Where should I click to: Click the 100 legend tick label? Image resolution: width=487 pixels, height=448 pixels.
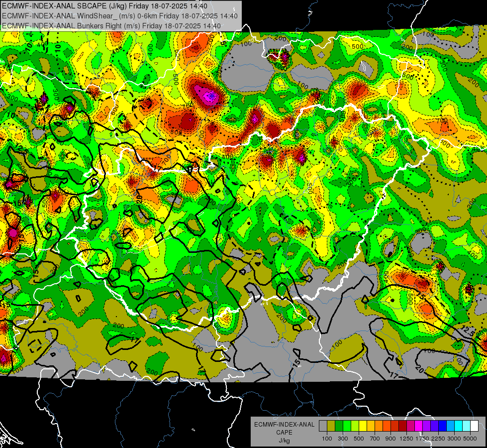[327, 439]
